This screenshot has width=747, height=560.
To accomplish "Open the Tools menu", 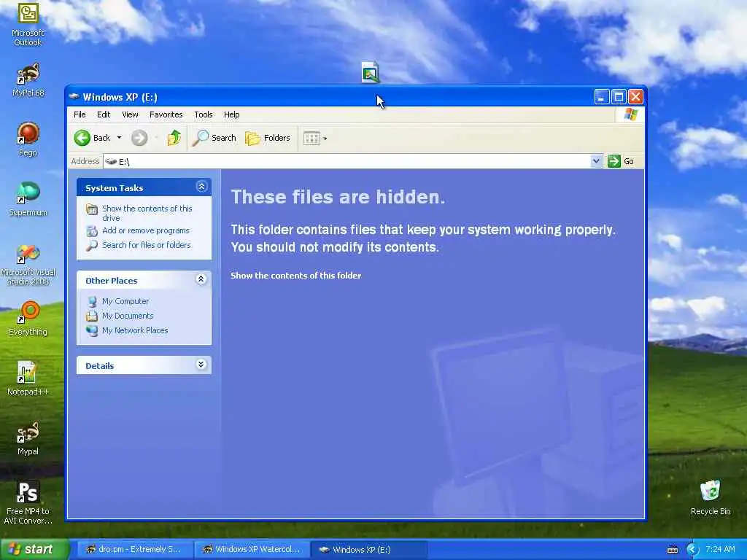I will click(204, 114).
